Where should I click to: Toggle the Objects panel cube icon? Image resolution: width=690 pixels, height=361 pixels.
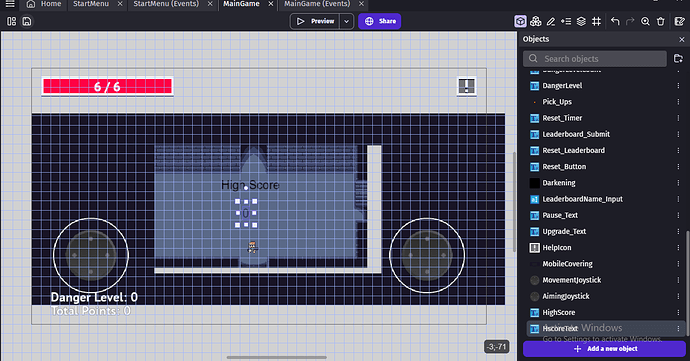(520, 21)
